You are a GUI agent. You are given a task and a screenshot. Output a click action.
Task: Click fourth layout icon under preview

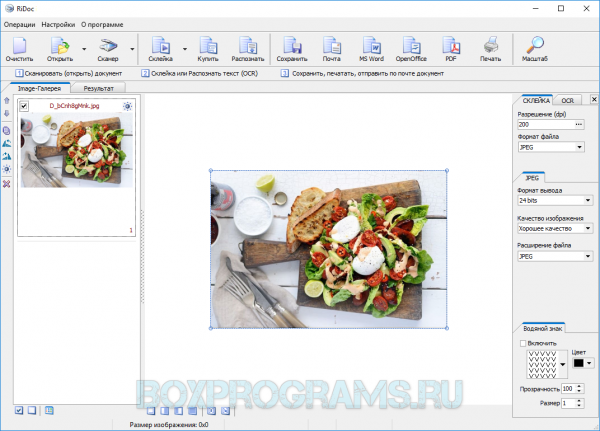(192, 411)
